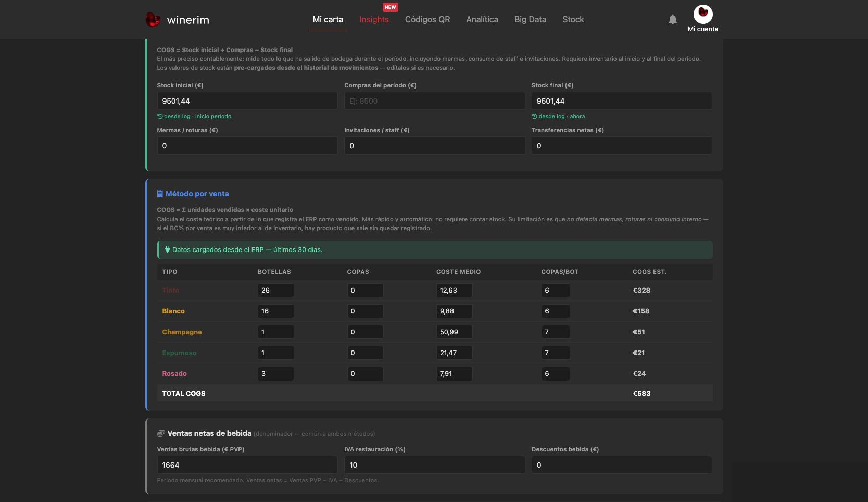
Task: Click the plug icon in ERP data banner
Action: pos(167,249)
